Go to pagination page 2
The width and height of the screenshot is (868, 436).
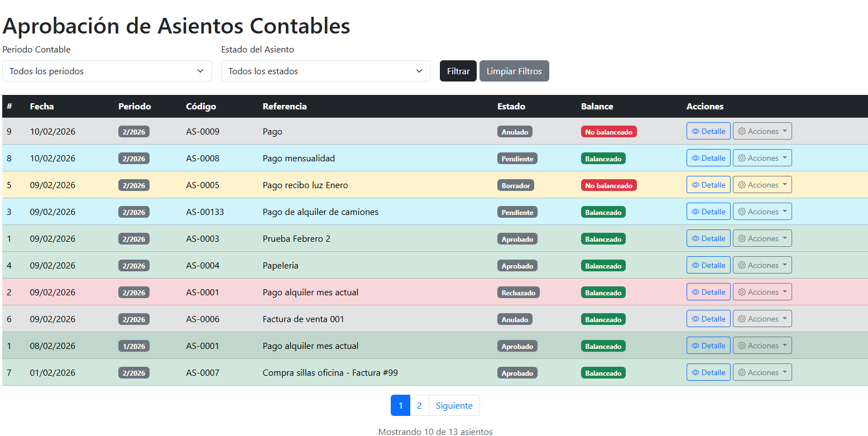click(419, 405)
